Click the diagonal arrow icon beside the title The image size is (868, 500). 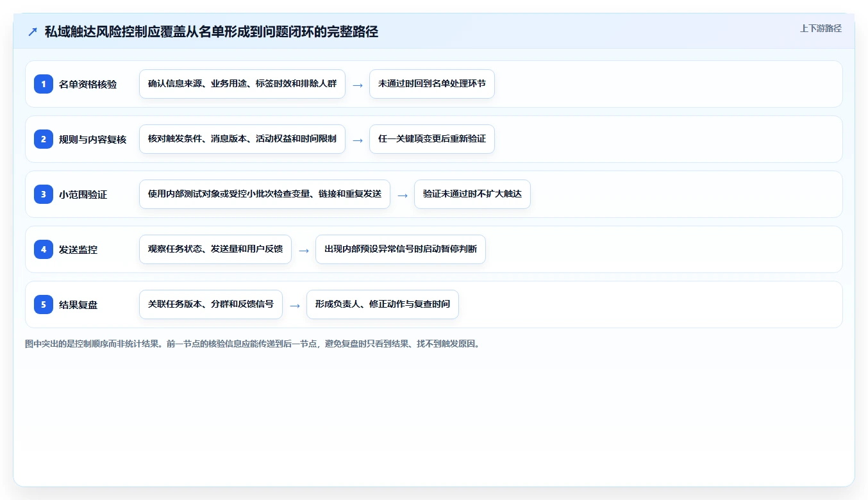pos(33,32)
